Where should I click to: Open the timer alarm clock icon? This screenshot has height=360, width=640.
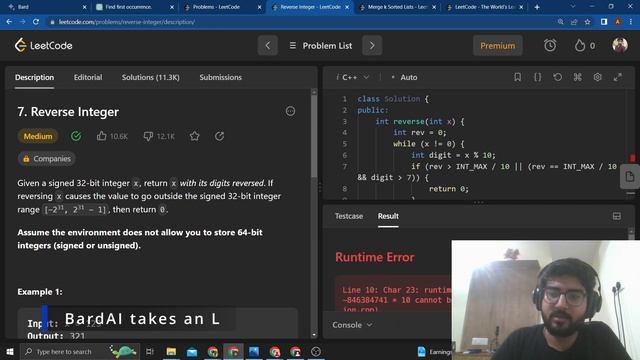click(550, 45)
